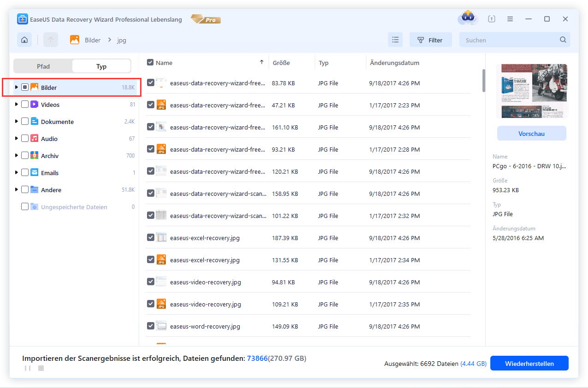Click the red Audio music note icon
Screen dimensions: 588x388
34,139
